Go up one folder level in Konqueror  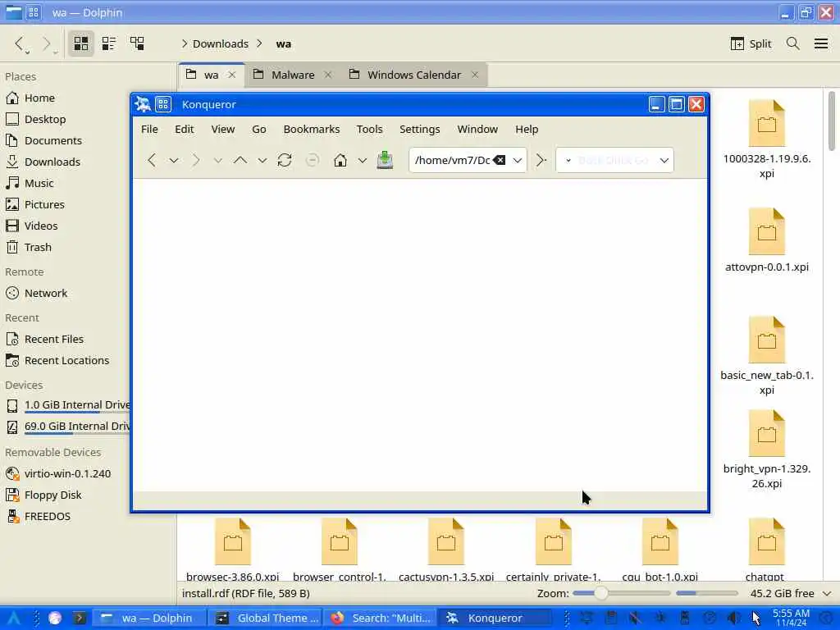tap(240, 160)
